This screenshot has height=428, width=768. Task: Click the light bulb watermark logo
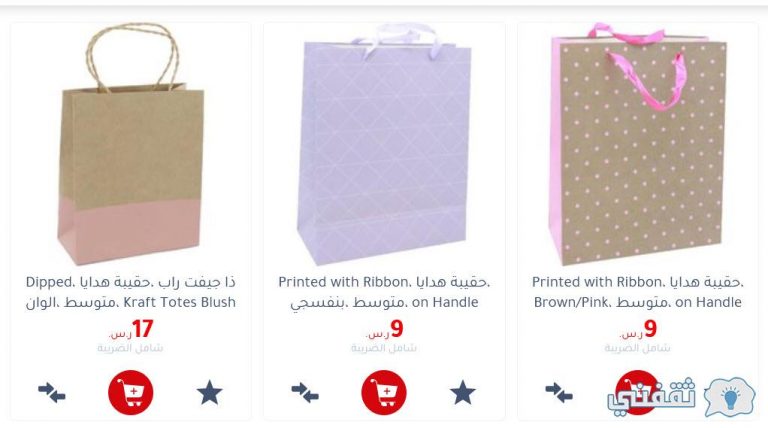pyautogui.click(x=730, y=396)
